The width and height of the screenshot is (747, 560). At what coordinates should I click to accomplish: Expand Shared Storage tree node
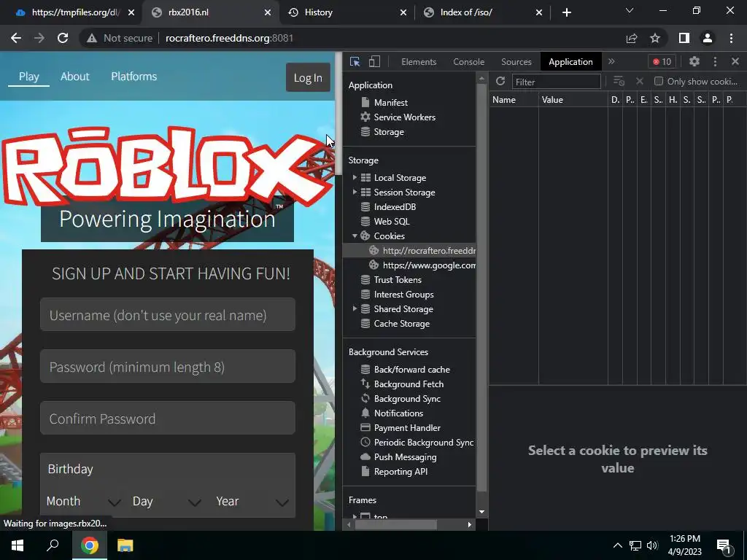pos(355,309)
